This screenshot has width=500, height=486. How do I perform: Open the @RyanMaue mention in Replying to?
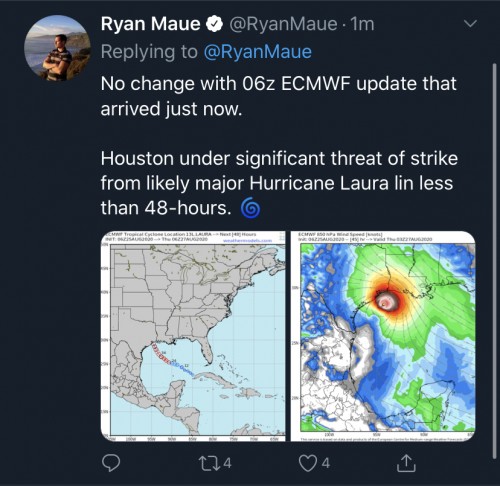(x=257, y=52)
